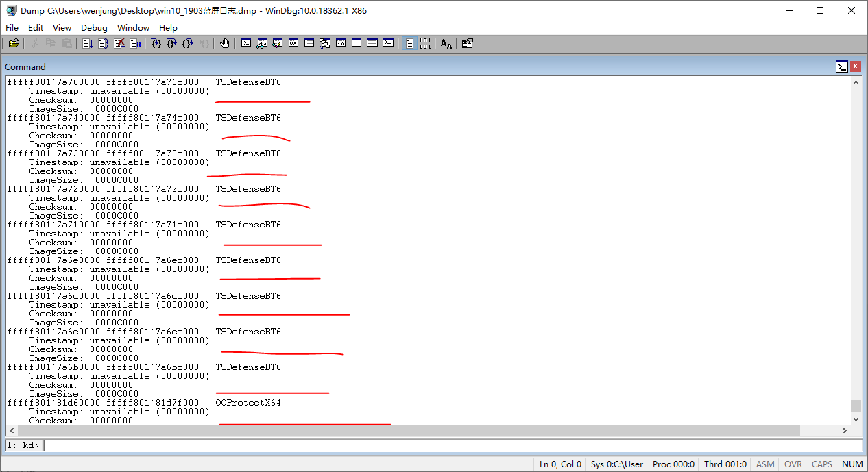Toggle the CAPS indicator in status bar
Viewport: 868px width, 472px height.
click(821, 464)
